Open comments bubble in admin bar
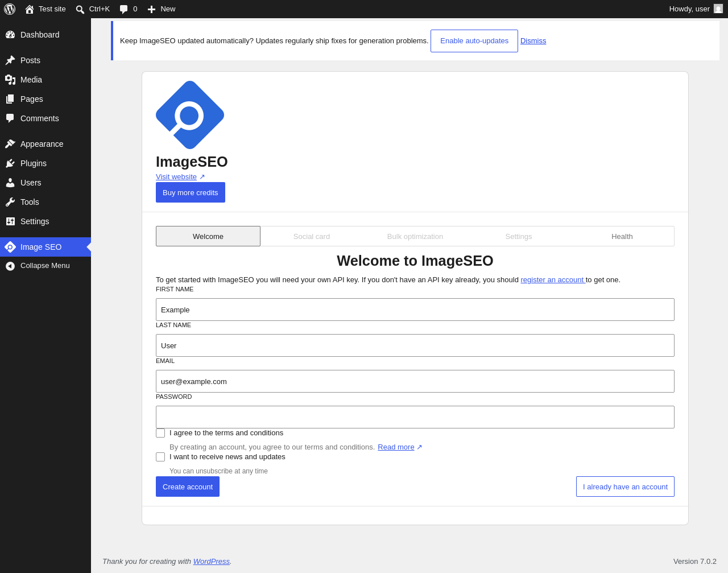The height and width of the screenshot is (573, 728). coord(124,9)
